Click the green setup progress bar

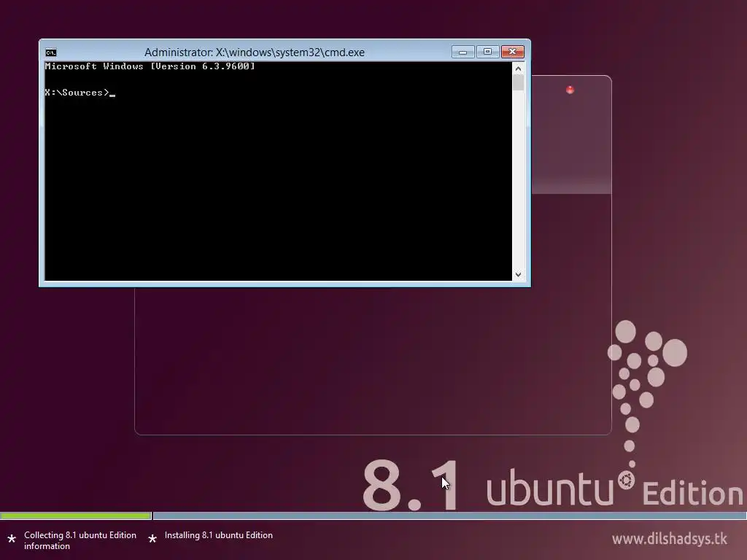click(x=75, y=516)
